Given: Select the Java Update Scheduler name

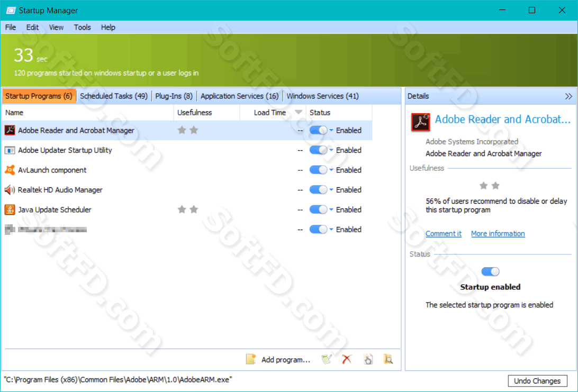Looking at the screenshot, I should coord(55,210).
